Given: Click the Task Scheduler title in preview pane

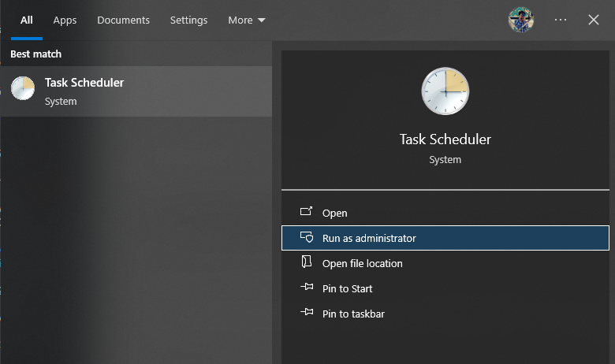Looking at the screenshot, I should 445,139.
